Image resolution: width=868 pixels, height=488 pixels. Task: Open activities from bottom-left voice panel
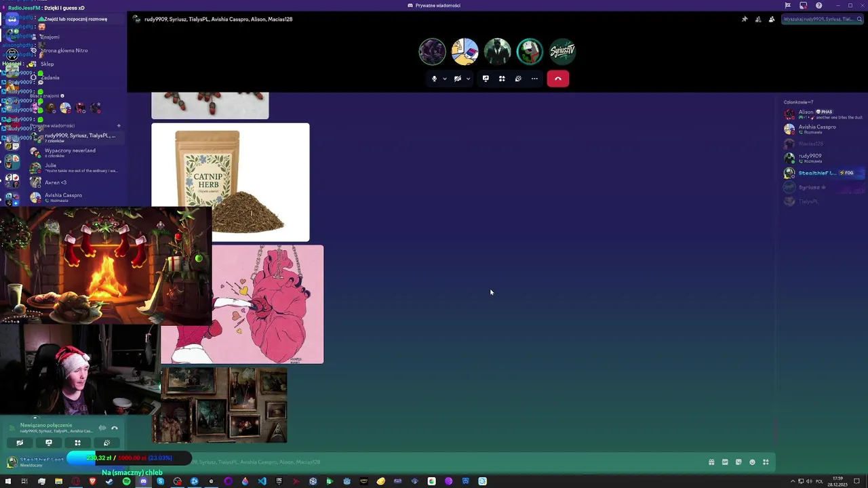77,443
